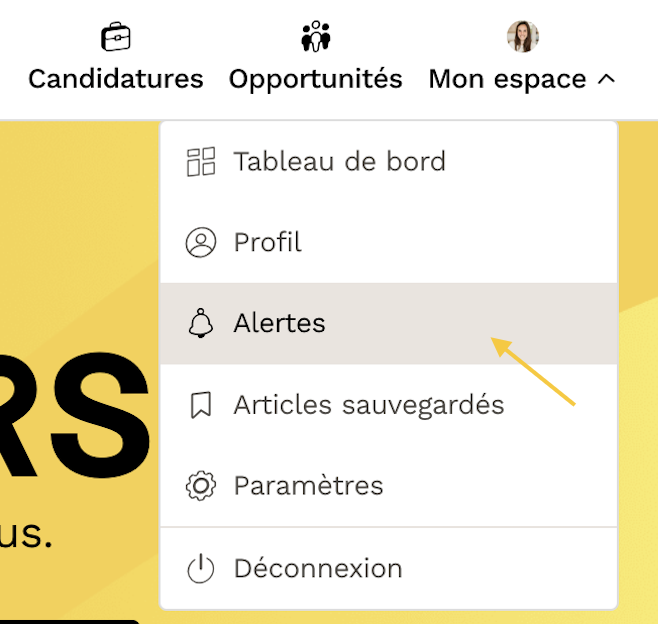Open the Candidatures navigation link
Screen dimensions: 658x624
click(x=116, y=79)
